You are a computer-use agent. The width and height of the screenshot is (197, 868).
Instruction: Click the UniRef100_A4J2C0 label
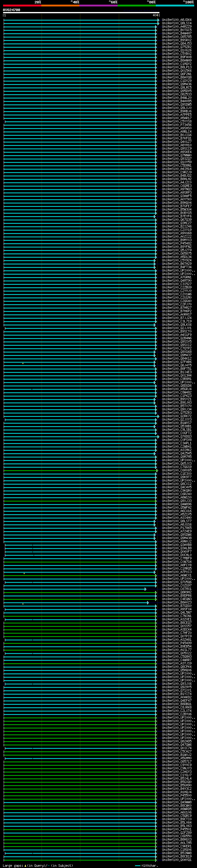[177, 183]
